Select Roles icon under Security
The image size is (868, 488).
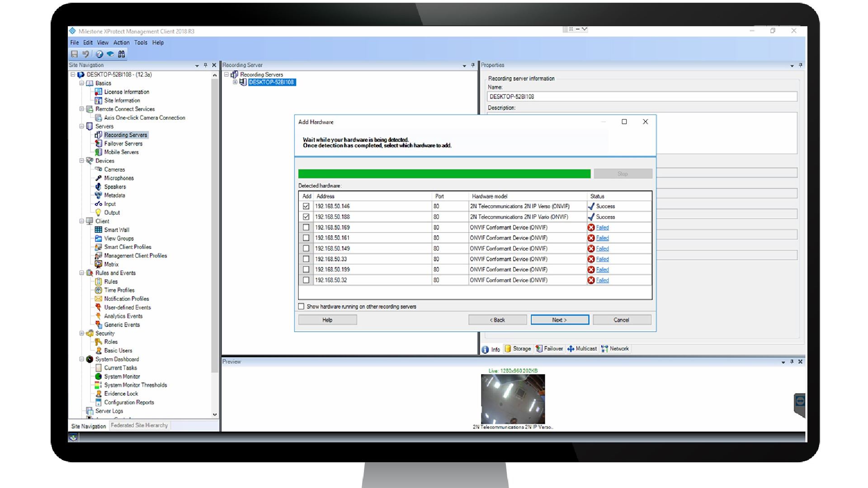(x=98, y=342)
